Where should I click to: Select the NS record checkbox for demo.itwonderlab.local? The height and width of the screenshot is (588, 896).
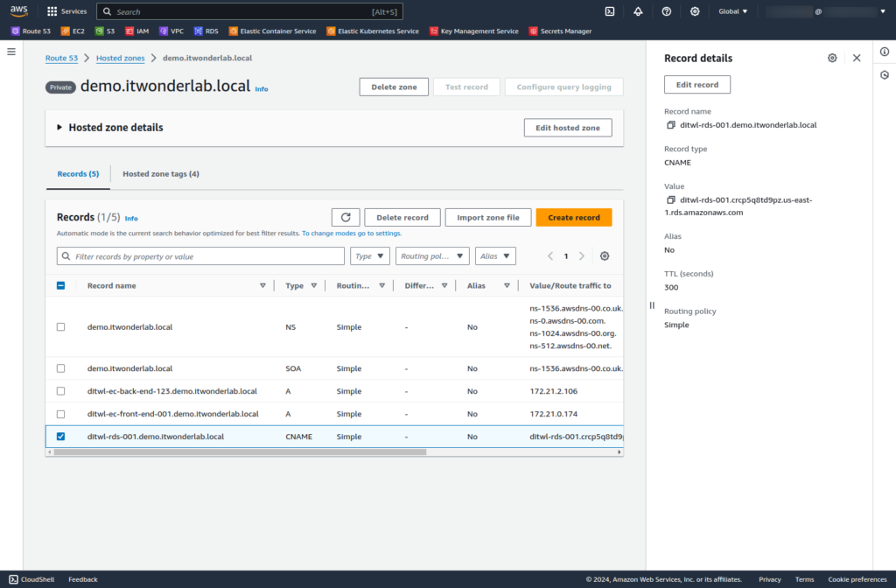tap(60, 327)
